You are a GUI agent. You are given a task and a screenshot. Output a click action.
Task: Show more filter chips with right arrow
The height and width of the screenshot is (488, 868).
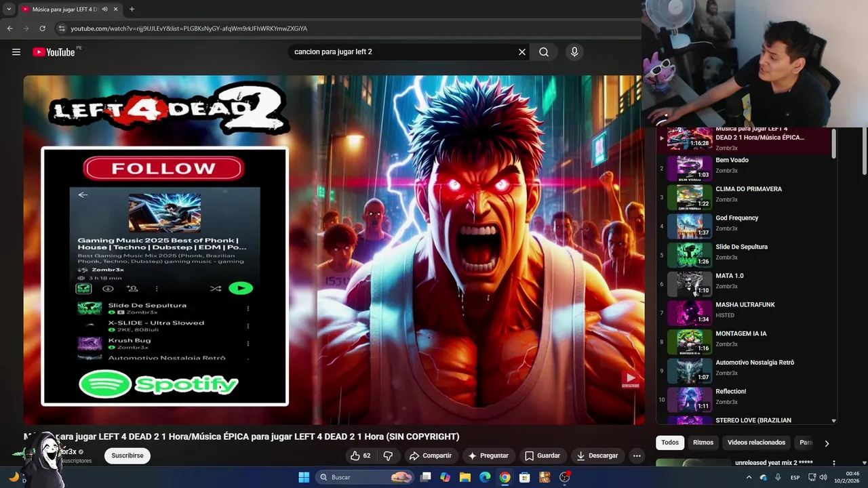[826, 443]
